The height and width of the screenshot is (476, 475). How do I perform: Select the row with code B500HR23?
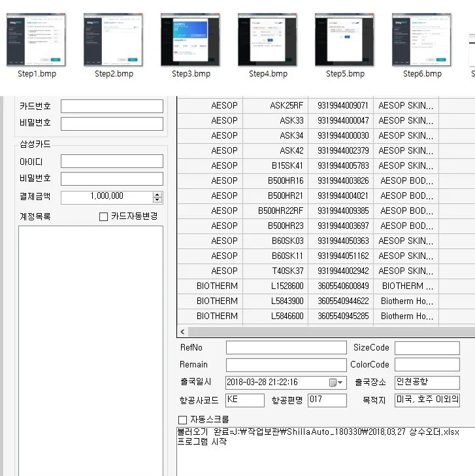(326, 226)
